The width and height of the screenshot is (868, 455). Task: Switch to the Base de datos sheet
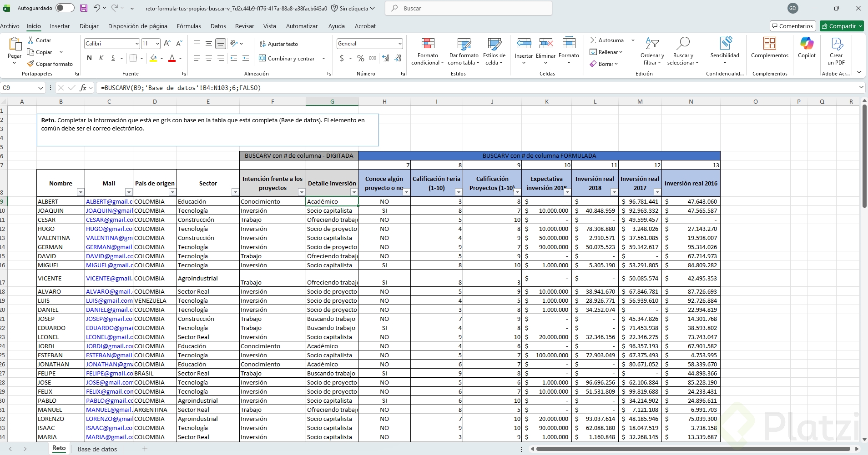97,449
